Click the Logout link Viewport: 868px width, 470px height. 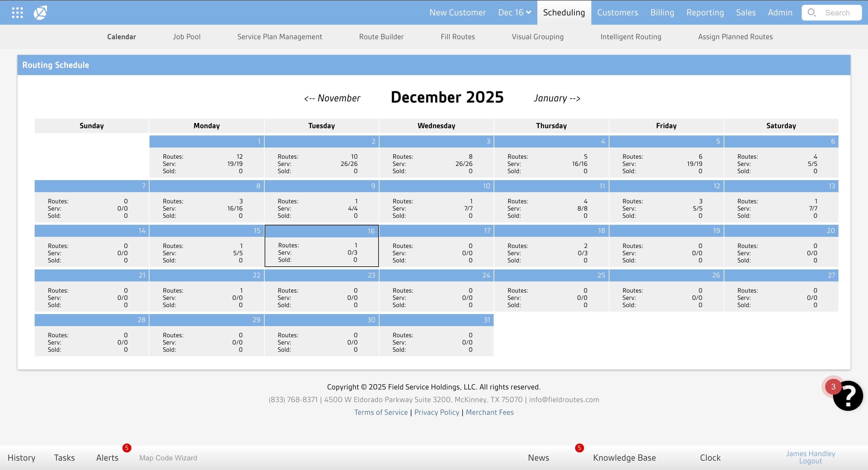pyautogui.click(x=810, y=461)
